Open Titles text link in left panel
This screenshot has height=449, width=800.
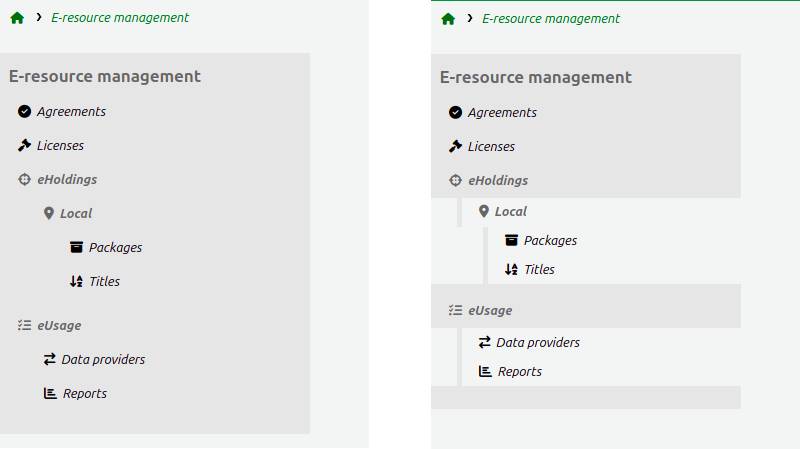coord(104,282)
